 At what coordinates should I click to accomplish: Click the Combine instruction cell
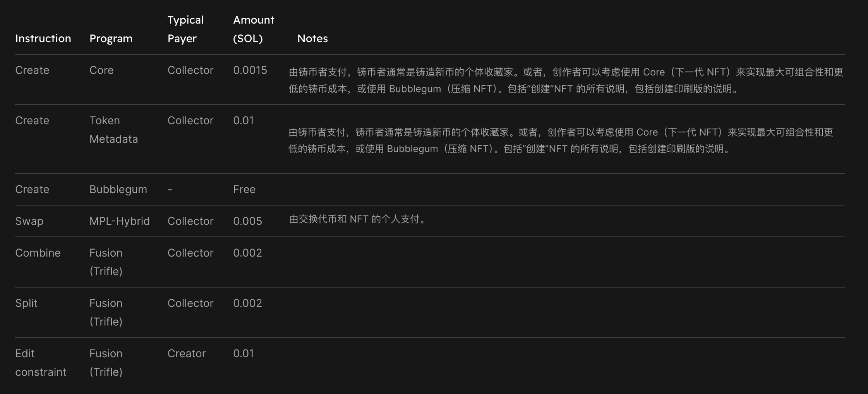(38, 253)
